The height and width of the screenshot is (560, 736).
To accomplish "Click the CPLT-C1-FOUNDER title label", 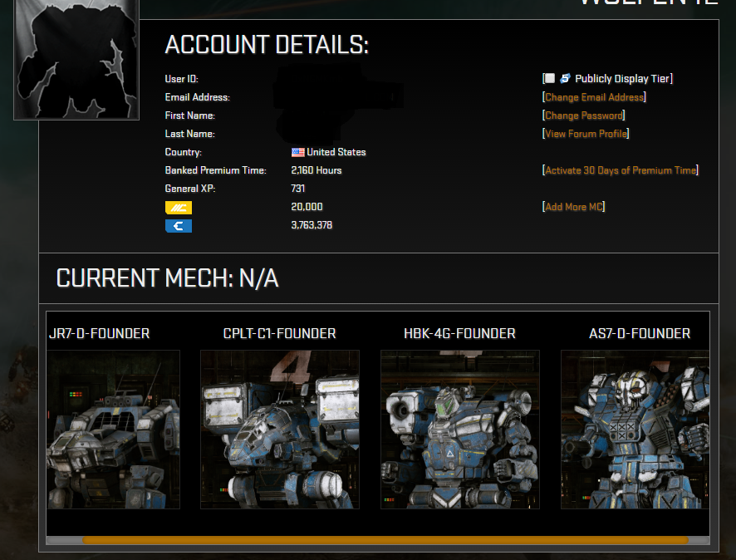I will (279, 334).
